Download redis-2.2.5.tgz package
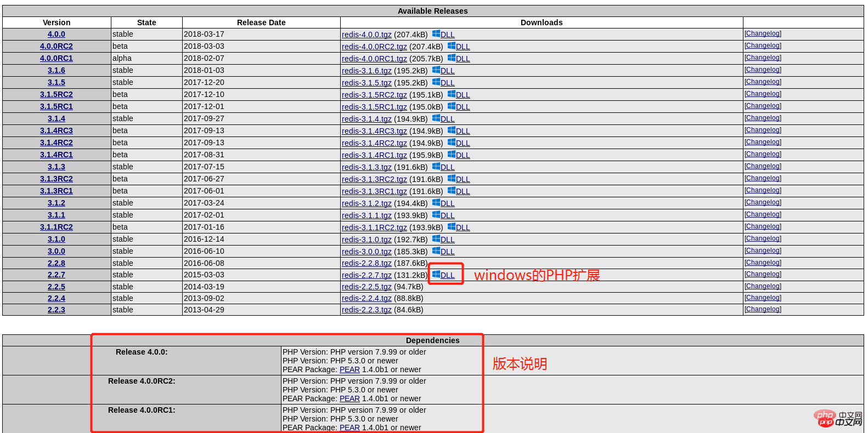 [367, 287]
